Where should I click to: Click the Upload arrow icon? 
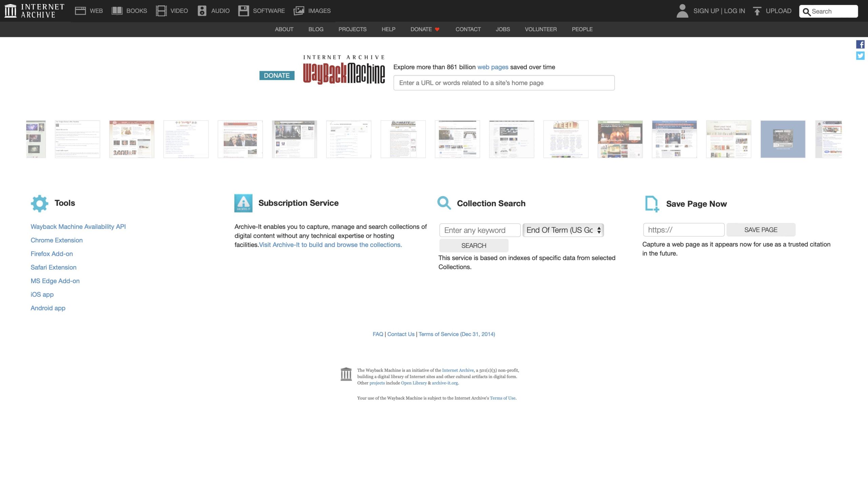pos(757,11)
